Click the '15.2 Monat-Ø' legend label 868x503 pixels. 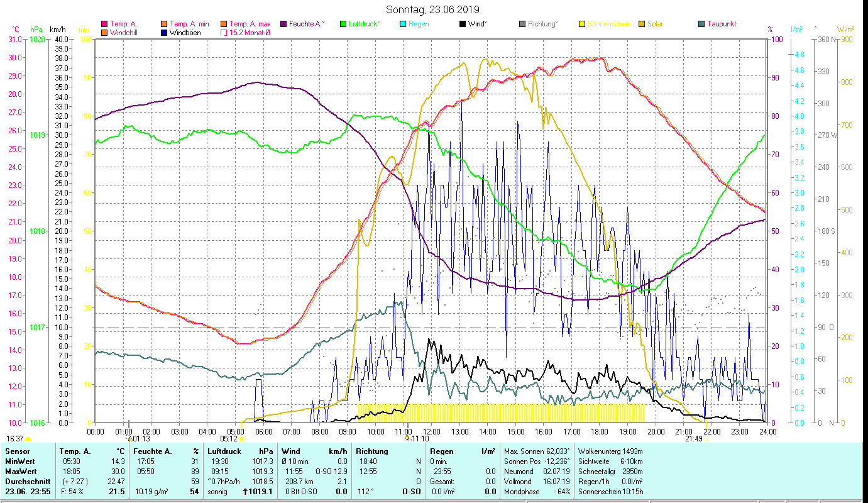(250, 33)
